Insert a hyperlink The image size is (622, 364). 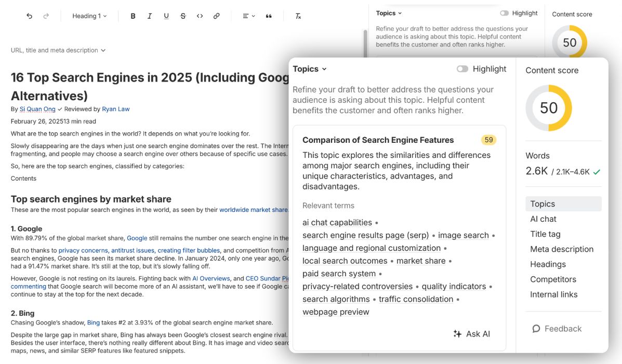coord(216,16)
